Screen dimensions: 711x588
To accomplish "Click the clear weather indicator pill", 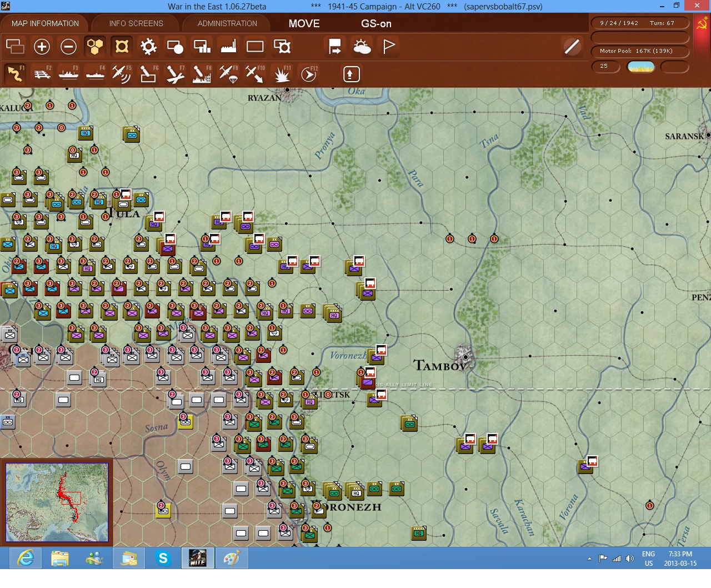I will click(641, 67).
